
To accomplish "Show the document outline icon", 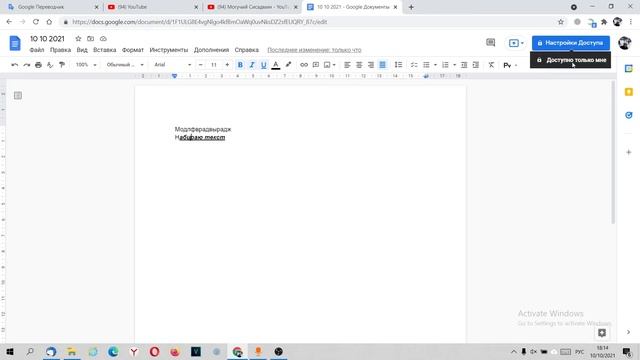I will point(18,96).
